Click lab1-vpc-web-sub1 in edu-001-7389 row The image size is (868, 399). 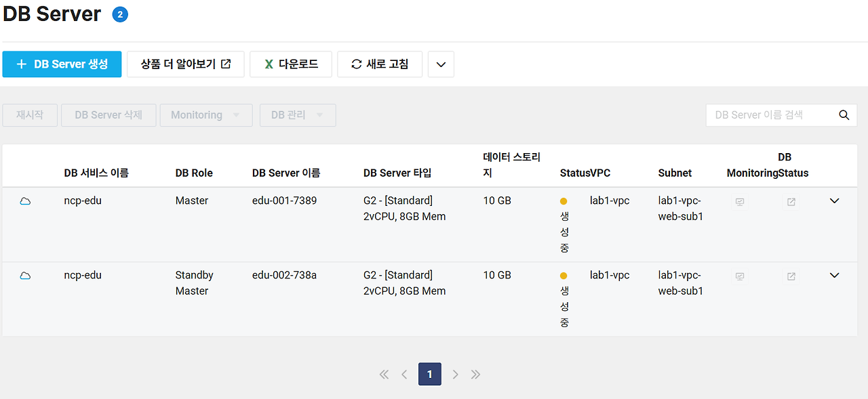coord(680,209)
